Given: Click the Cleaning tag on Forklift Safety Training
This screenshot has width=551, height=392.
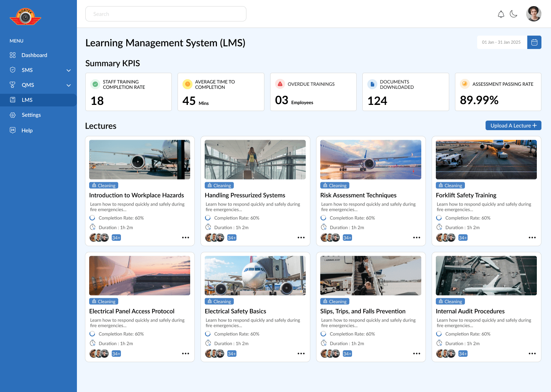Looking at the screenshot, I should 450,185.
